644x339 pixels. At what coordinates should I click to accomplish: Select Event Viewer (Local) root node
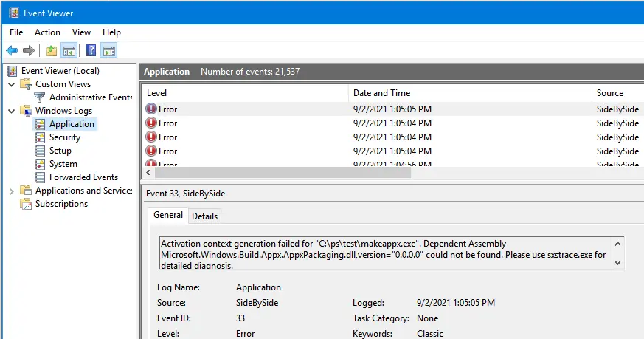(x=60, y=71)
